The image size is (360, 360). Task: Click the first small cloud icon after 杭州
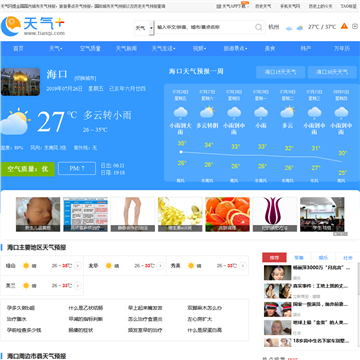tap(289, 28)
